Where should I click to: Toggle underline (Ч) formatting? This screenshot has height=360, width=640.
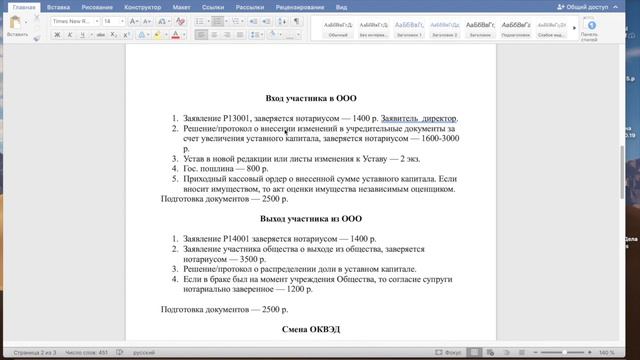coord(82,35)
